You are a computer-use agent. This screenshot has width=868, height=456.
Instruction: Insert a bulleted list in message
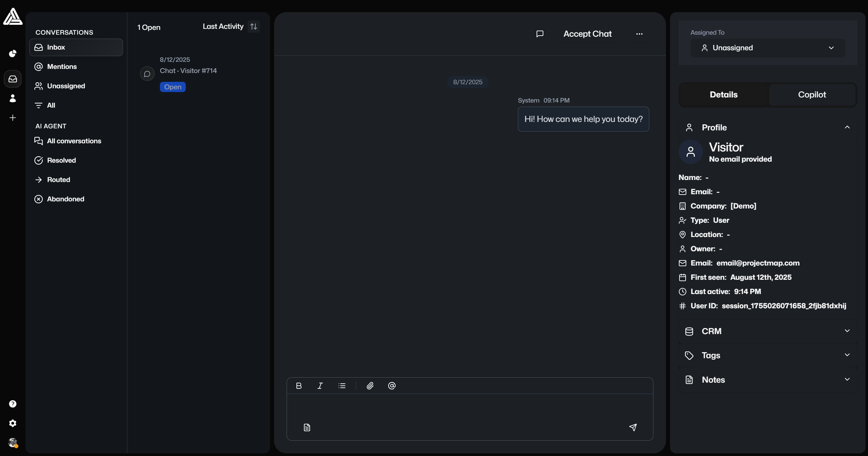click(x=342, y=386)
